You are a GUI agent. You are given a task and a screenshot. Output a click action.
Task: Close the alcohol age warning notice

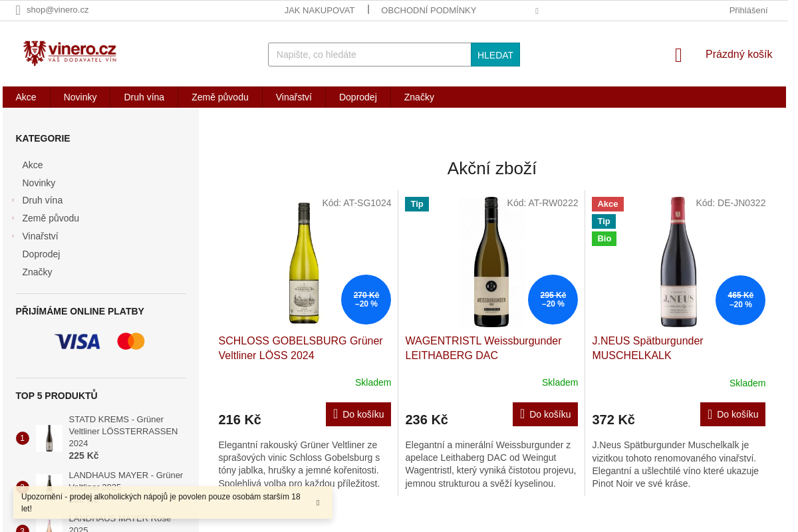click(x=318, y=503)
